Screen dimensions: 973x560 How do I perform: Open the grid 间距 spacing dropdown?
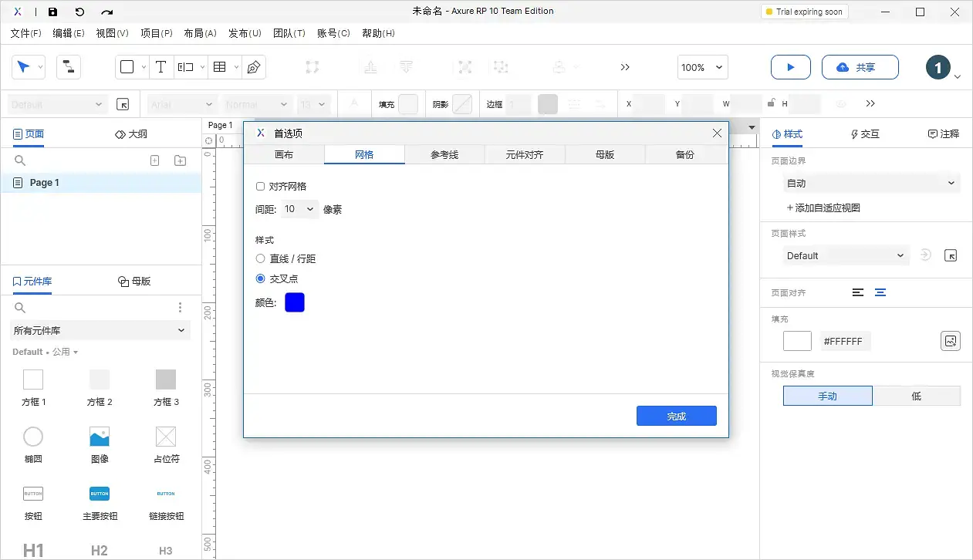299,208
